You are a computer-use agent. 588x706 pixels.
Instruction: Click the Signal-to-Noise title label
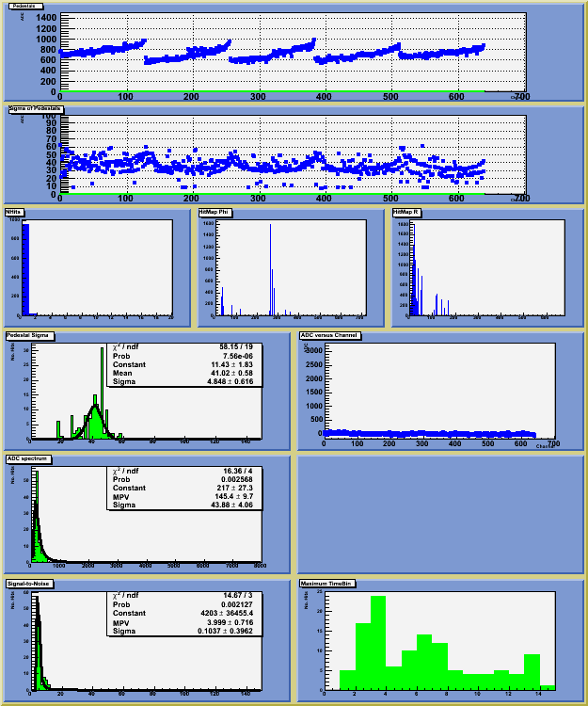(29, 584)
